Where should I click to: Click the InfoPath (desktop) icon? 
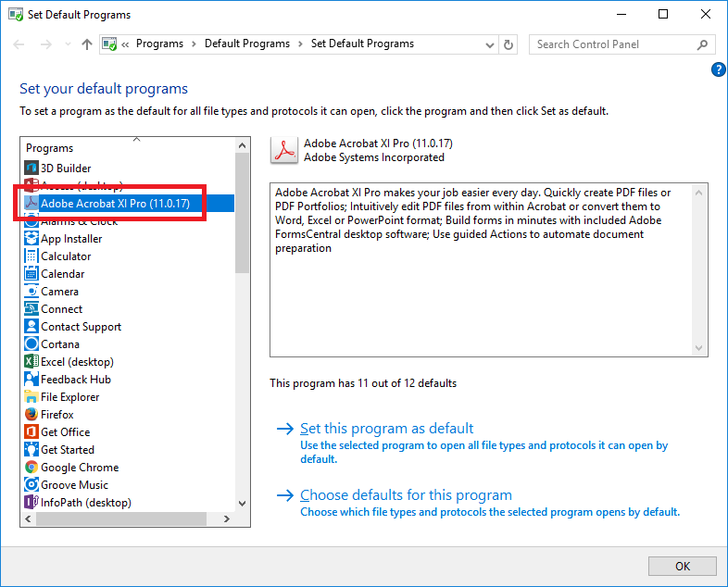coord(31,502)
